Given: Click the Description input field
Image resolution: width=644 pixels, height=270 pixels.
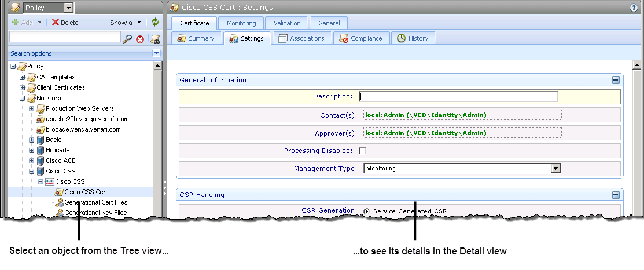Looking at the screenshot, I should [x=458, y=97].
